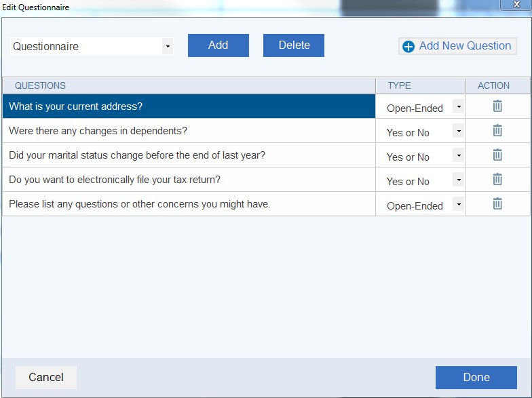Viewport: 532px width, 398px height.
Task: Select 'Were there any changes in dependents?' question
Action: pos(189,130)
